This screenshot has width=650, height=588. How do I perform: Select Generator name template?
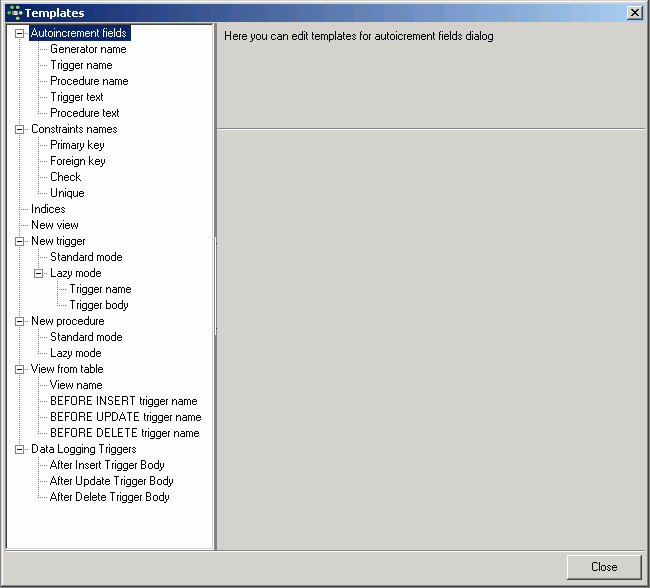click(x=88, y=49)
